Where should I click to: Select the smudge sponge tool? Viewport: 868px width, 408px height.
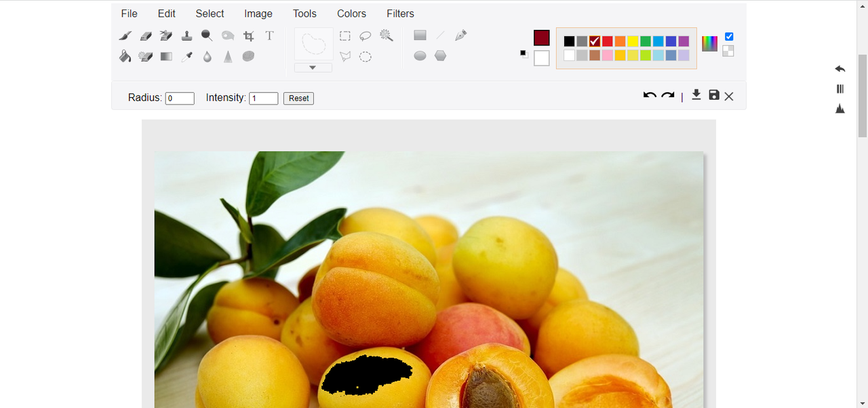click(x=249, y=56)
